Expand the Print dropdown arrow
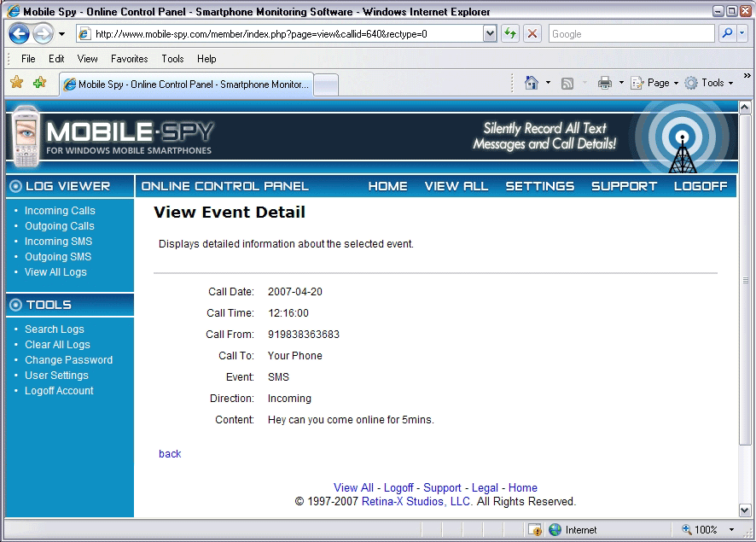Viewport: 756px width, 542px height. [x=621, y=83]
